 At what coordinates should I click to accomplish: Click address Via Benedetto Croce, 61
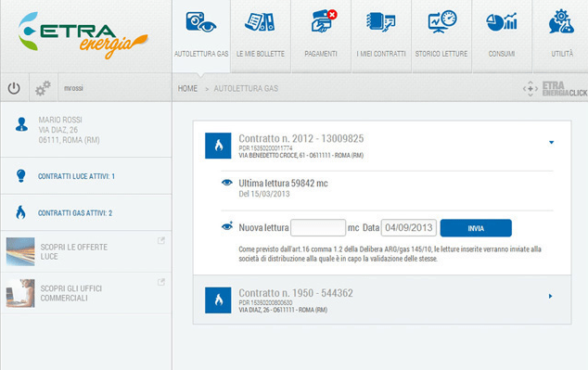point(301,155)
